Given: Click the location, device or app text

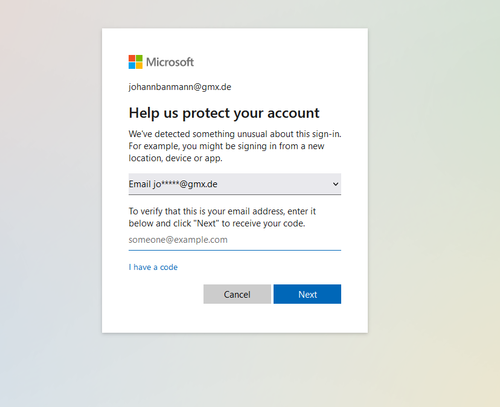Looking at the screenshot, I should (x=175, y=158).
